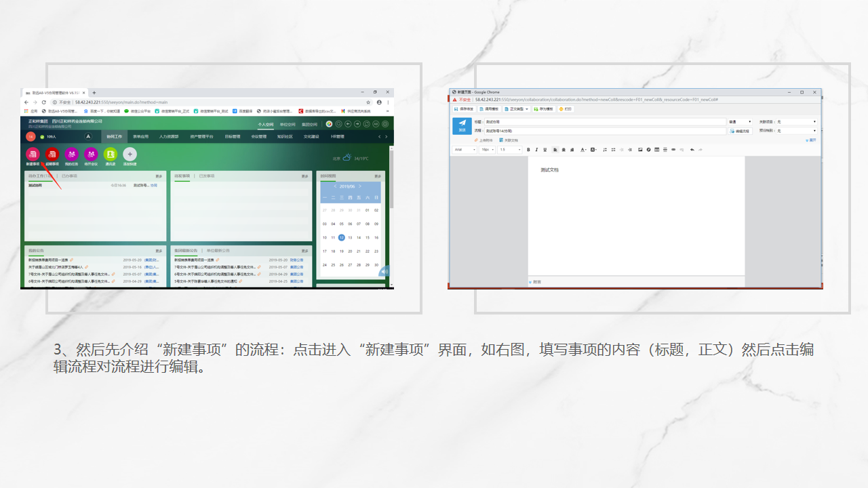Viewport: 868px width, 488px height.
Task: Open the font family dropdown Arial
Action: tap(465, 149)
